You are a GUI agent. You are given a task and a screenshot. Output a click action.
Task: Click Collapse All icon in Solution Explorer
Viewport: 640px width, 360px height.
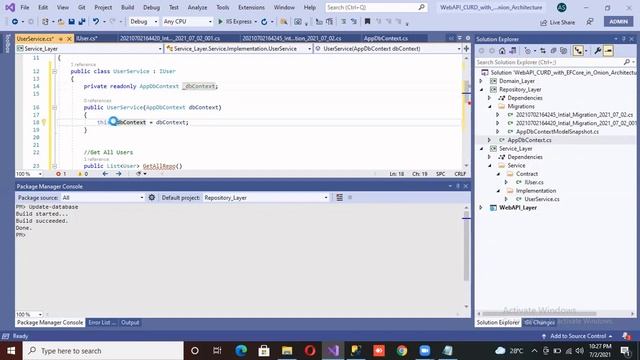(x=553, y=51)
